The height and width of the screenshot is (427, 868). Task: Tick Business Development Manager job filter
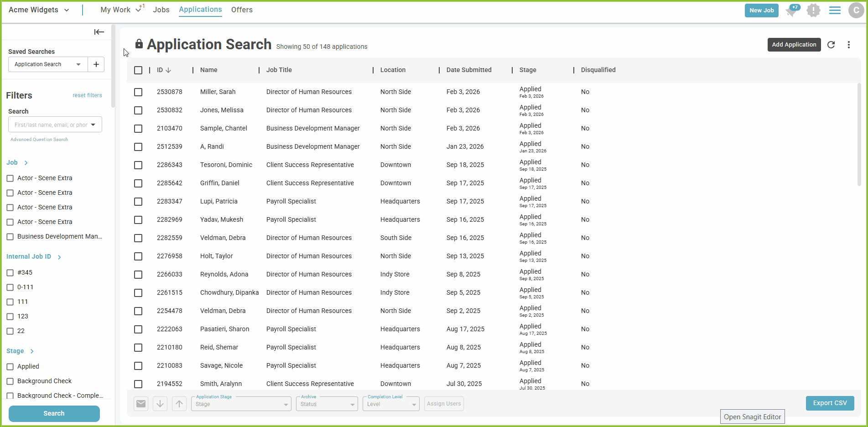click(10, 237)
